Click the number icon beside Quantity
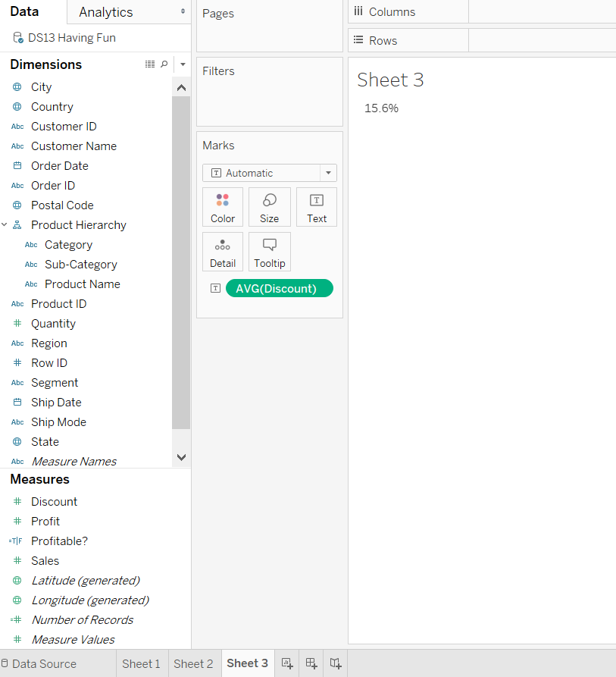The height and width of the screenshot is (677, 616). click(x=17, y=324)
